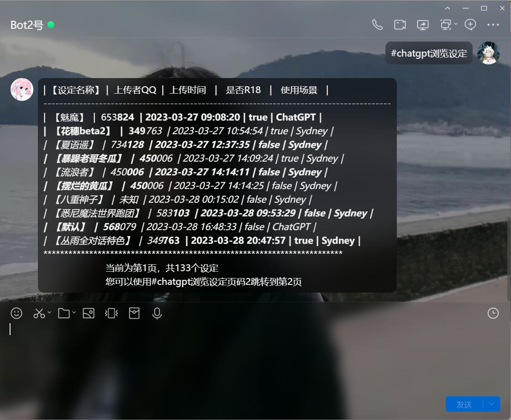This screenshot has width=511, height=420.
Task: Click the 发送 send button
Action: click(464, 404)
